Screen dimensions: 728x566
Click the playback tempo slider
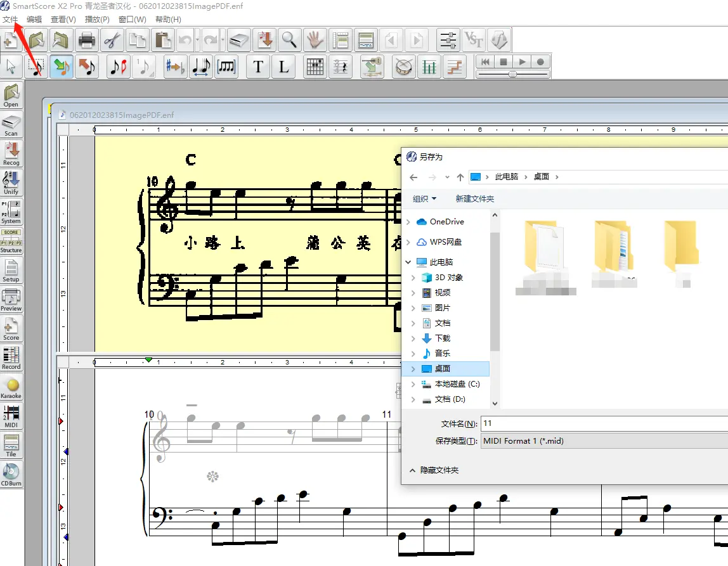pyautogui.click(x=512, y=74)
